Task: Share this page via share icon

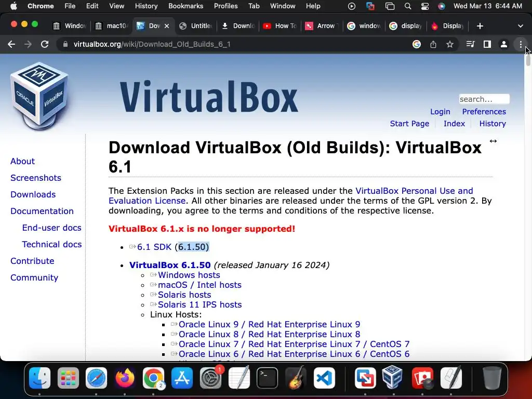Action: tap(433, 44)
